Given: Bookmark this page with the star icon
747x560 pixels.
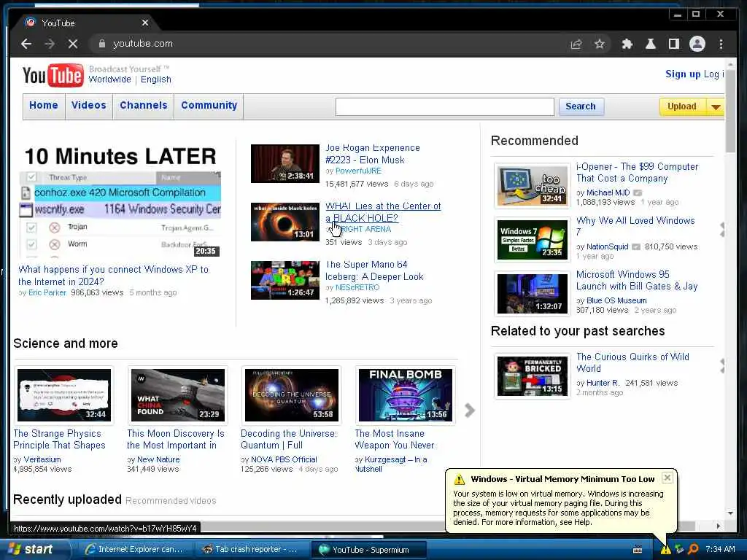Looking at the screenshot, I should click(x=600, y=44).
